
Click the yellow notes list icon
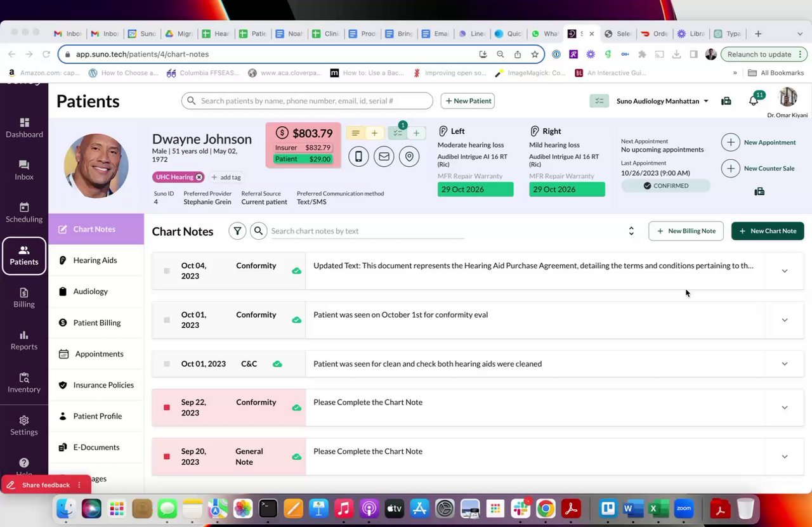pos(355,133)
